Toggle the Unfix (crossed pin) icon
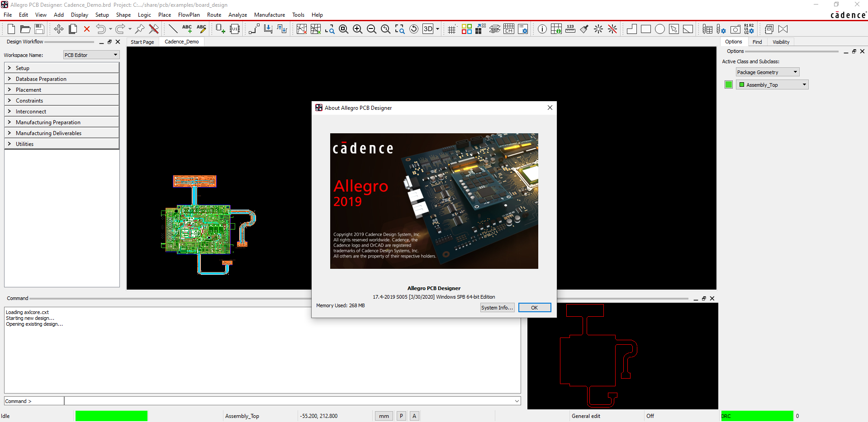The height and width of the screenshot is (422, 868). tap(154, 29)
